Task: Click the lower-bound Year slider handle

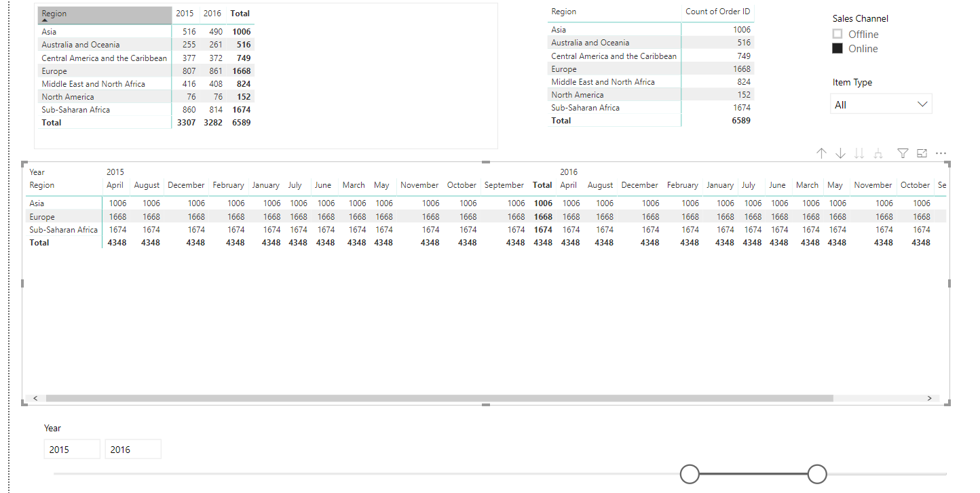Action: pyautogui.click(x=690, y=474)
